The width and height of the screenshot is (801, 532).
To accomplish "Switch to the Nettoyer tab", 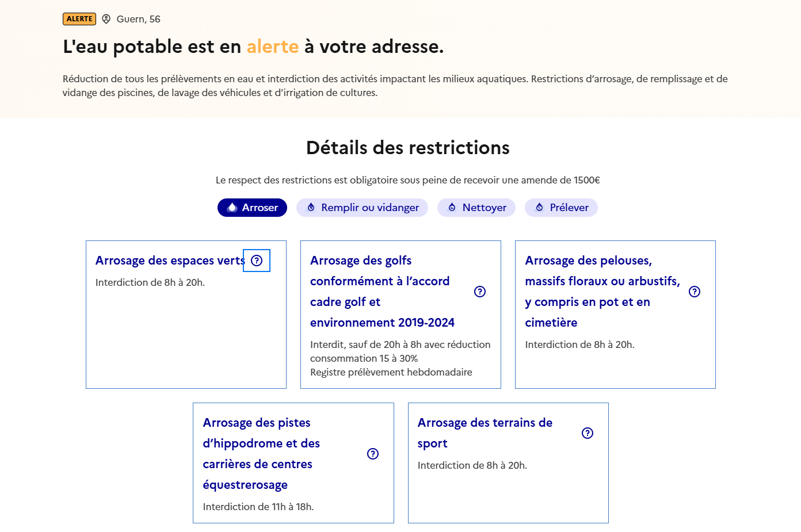I will click(x=476, y=208).
